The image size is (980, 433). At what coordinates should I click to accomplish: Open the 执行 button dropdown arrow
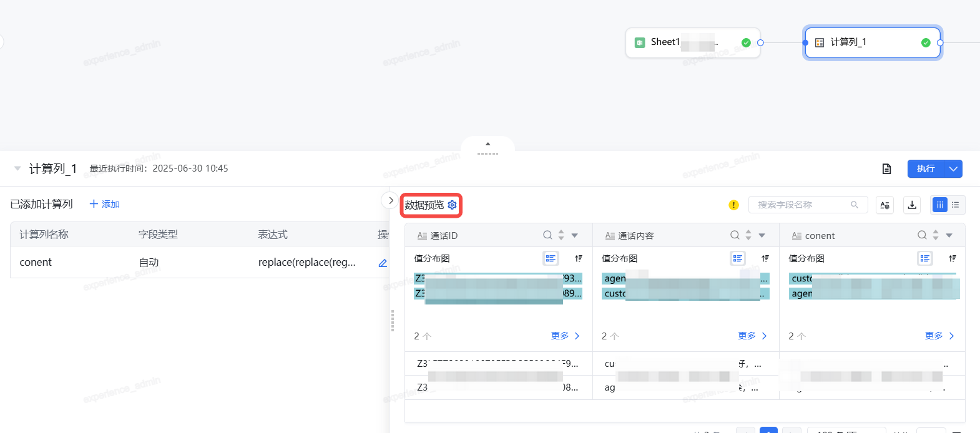(953, 168)
